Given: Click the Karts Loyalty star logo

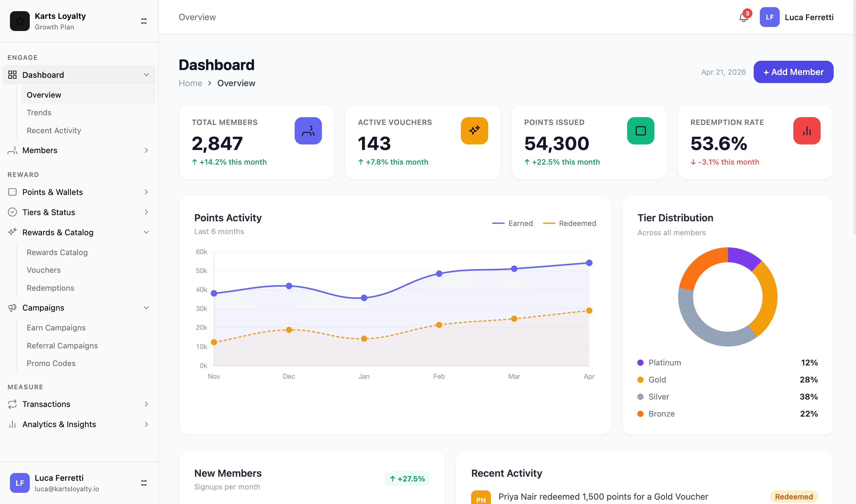Looking at the screenshot, I should point(20,21).
